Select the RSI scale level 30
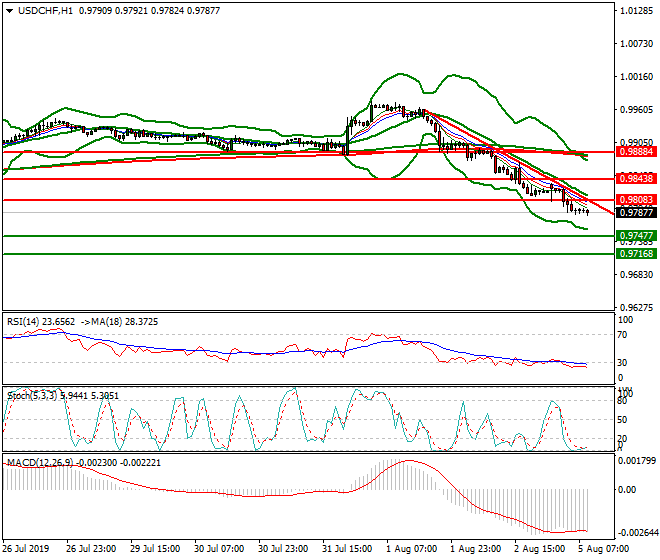This screenshot has width=660, height=560. [623, 363]
